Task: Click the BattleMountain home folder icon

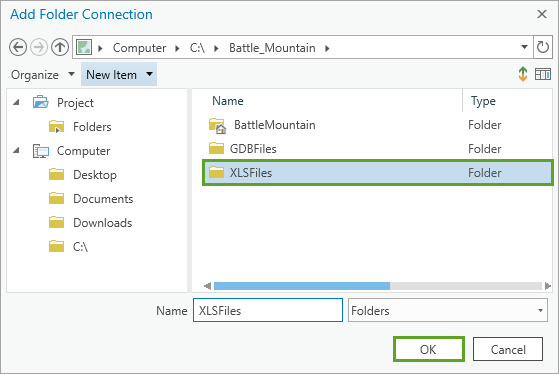Action: click(217, 125)
